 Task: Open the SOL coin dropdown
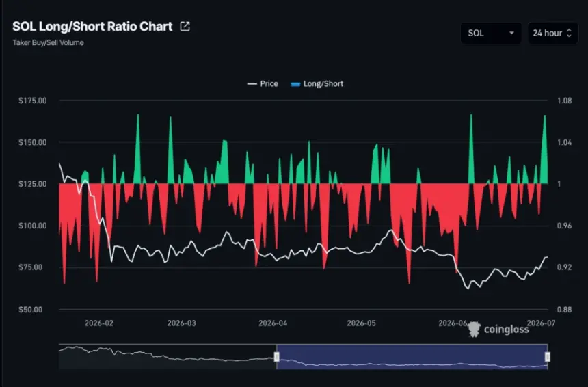[491, 33]
